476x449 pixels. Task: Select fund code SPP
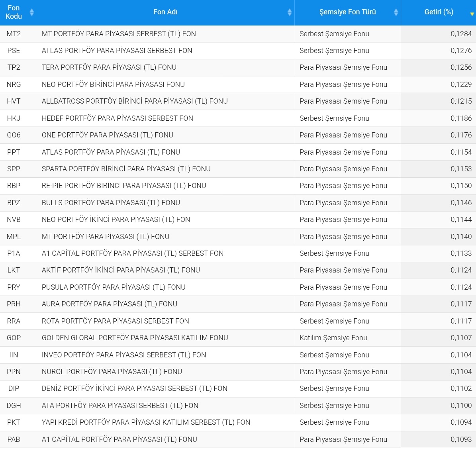point(14,169)
